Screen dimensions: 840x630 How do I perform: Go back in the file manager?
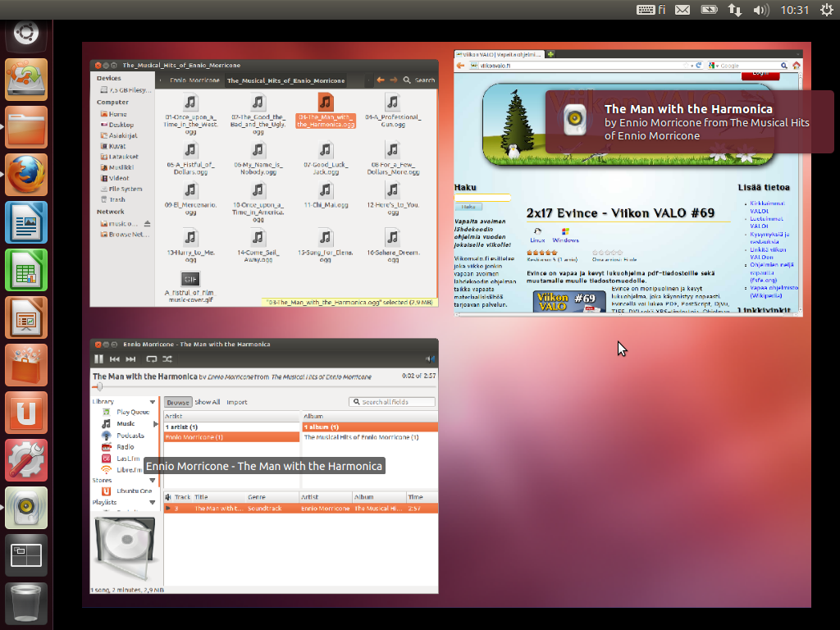point(381,80)
